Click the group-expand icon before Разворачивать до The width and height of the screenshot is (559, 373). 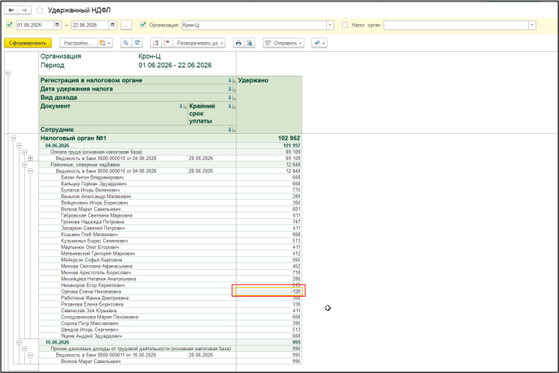tap(155, 43)
